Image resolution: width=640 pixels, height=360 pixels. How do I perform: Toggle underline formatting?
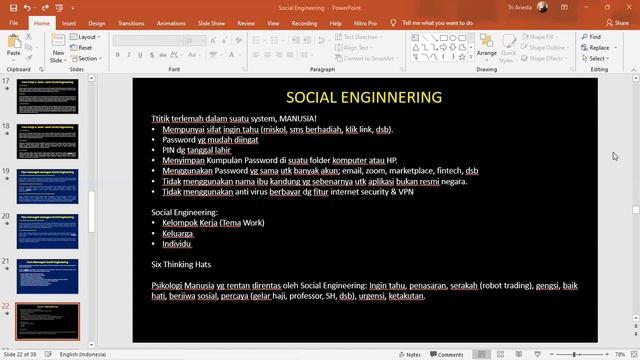[x=140, y=55]
